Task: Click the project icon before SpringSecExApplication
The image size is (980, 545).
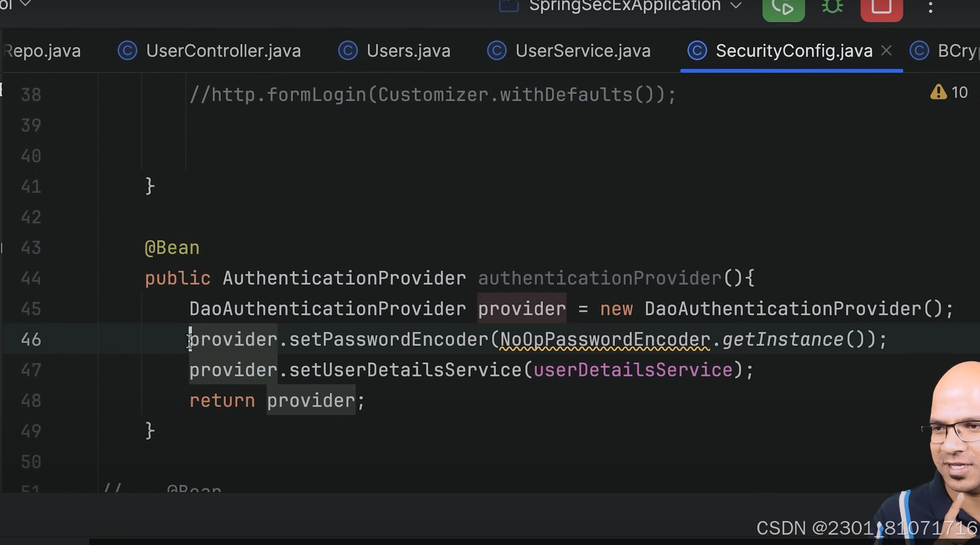Action: [x=508, y=6]
